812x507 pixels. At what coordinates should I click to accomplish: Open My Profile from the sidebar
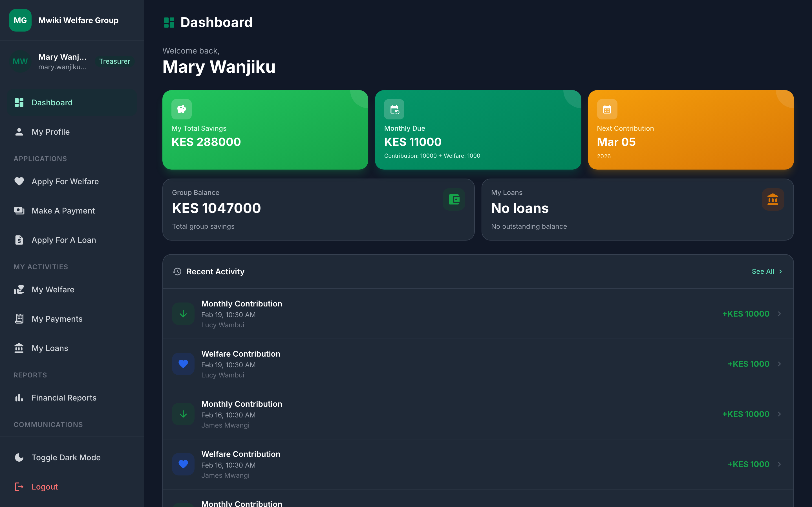click(x=50, y=132)
